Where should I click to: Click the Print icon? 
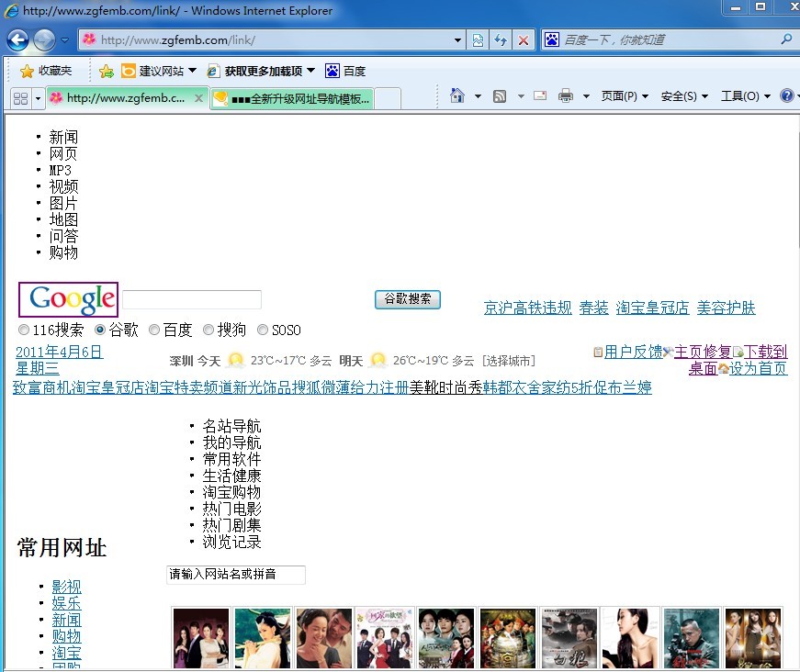(x=565, y=95)
